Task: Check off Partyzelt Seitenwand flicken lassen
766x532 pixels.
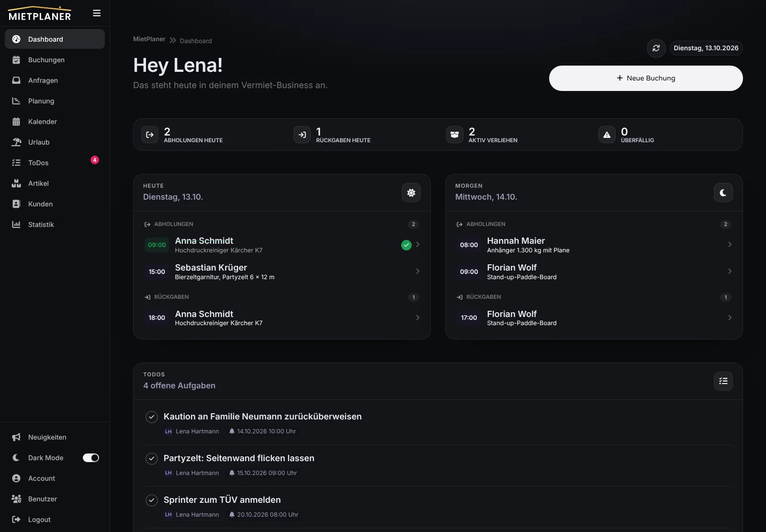Action: tap(152, 459)
